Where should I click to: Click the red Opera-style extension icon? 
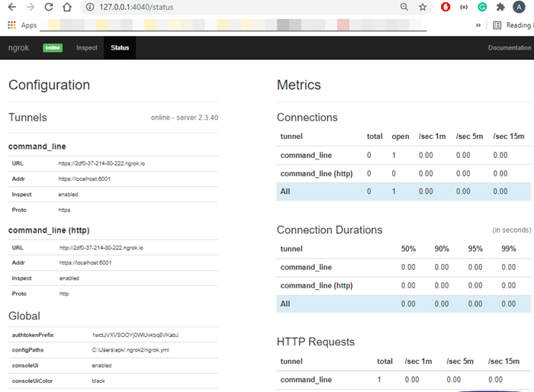click(x=446, y=7)
